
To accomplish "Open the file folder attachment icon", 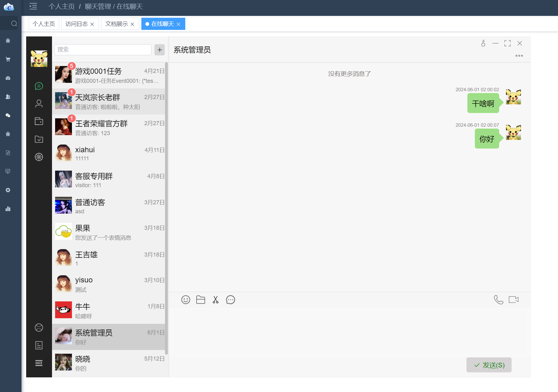I will click(x=201, y=300).
